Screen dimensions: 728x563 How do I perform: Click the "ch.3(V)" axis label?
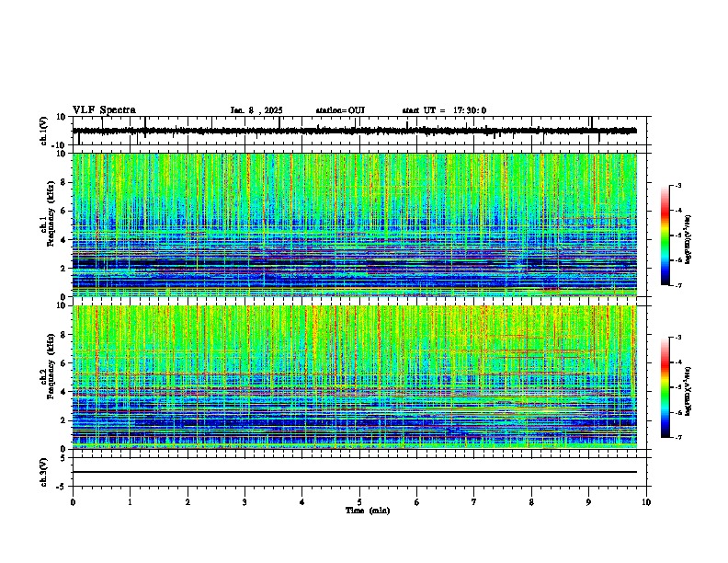coord(44,473)
